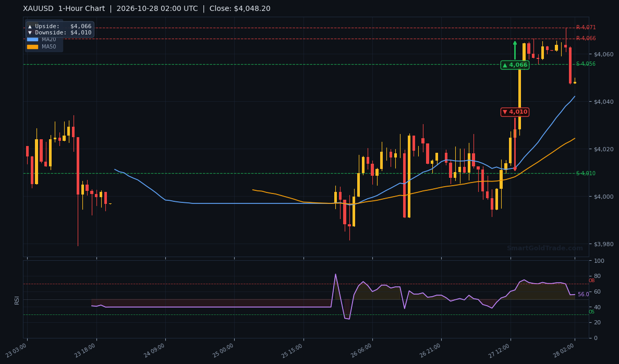Click the '25 00:00' time axis label
The height and width of the screenshot is (364, 619).
(x=223, y=350)
